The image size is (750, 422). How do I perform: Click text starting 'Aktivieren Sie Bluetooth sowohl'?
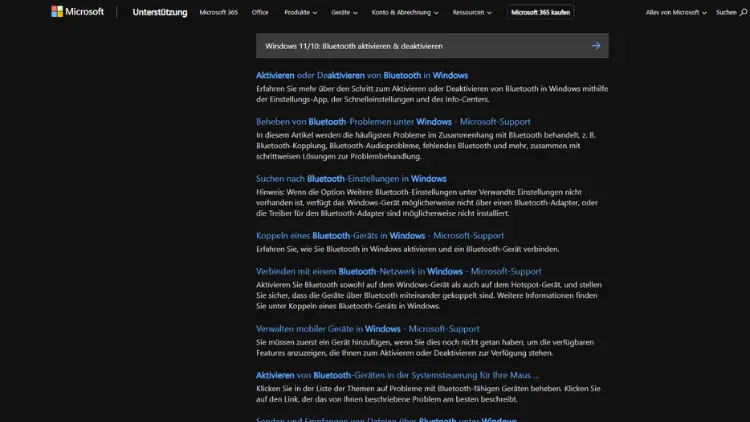click(429, 295)
